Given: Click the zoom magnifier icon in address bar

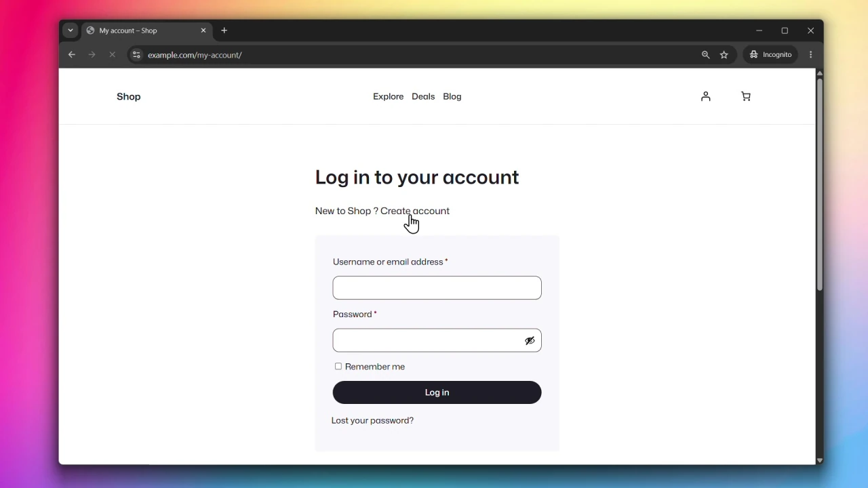Looking at the screenshot, I should pos(706,55).
